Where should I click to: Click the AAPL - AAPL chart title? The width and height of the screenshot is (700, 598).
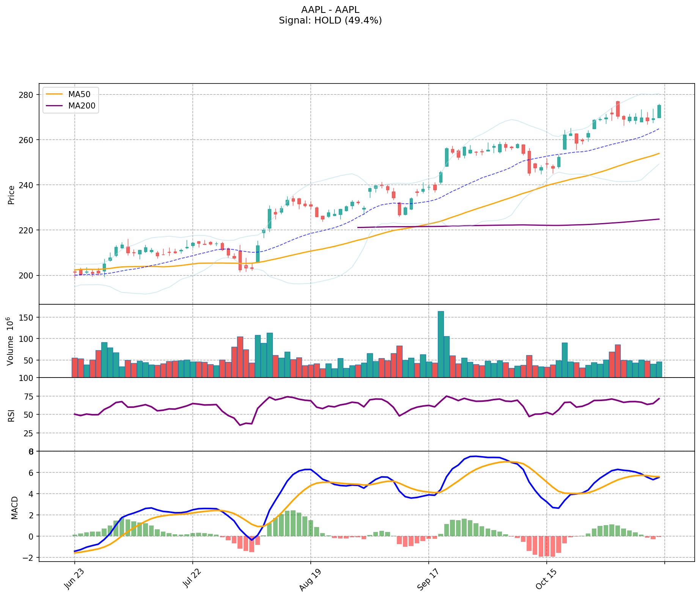pyautogui.click(x=330, y=10)
